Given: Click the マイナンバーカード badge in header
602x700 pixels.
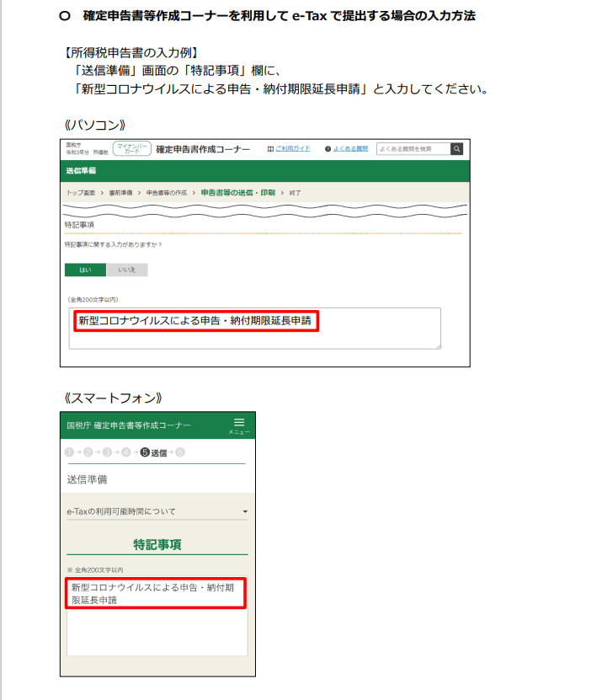Looking at the screenshot, I should pos(131,149).
